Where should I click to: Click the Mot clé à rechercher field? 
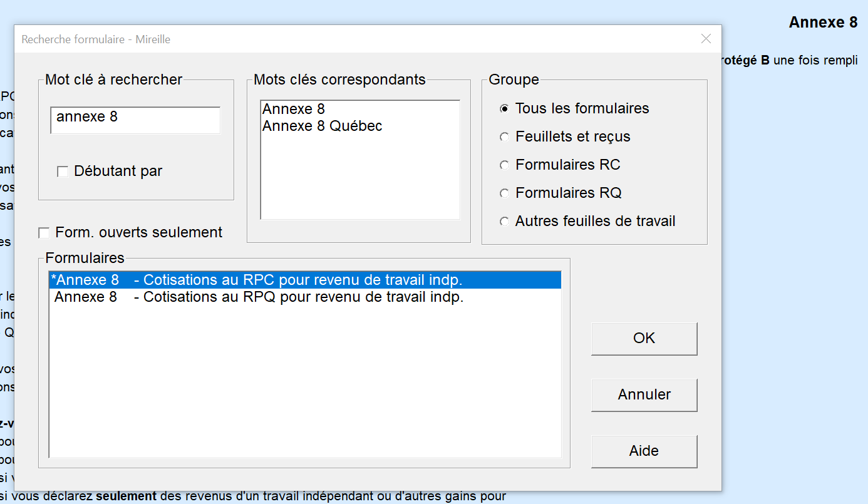click(x=135, y=119)
